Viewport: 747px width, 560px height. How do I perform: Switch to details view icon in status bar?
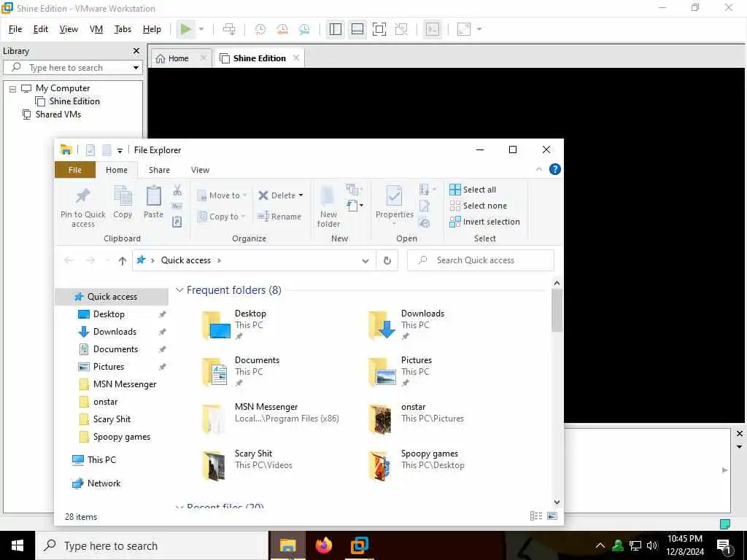tap(536, 516)
